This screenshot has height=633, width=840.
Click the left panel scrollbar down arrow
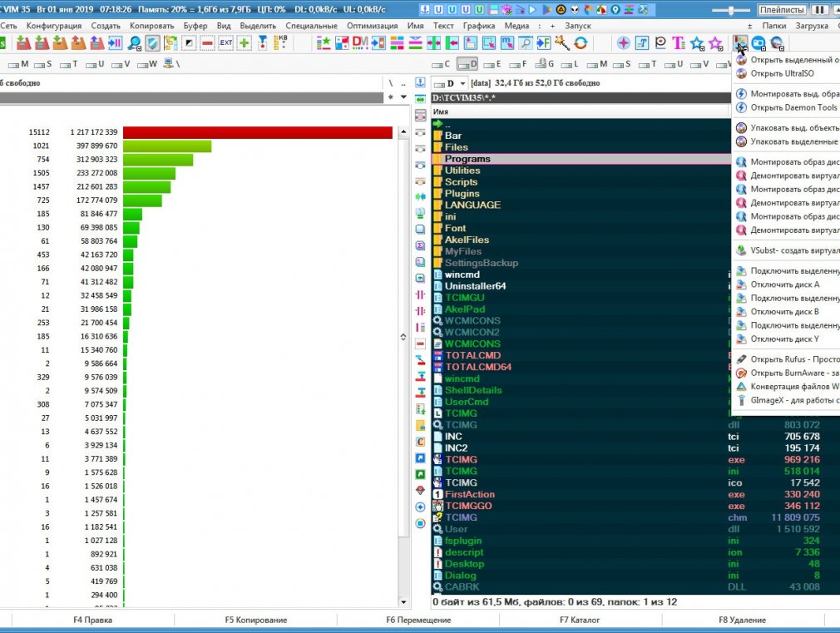pyautogui.click(x=403, y=602)
